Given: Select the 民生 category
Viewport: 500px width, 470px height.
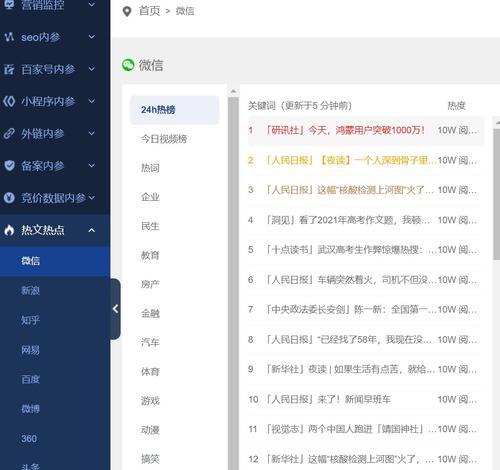Looking at the screenshot, I should (150, 226).
